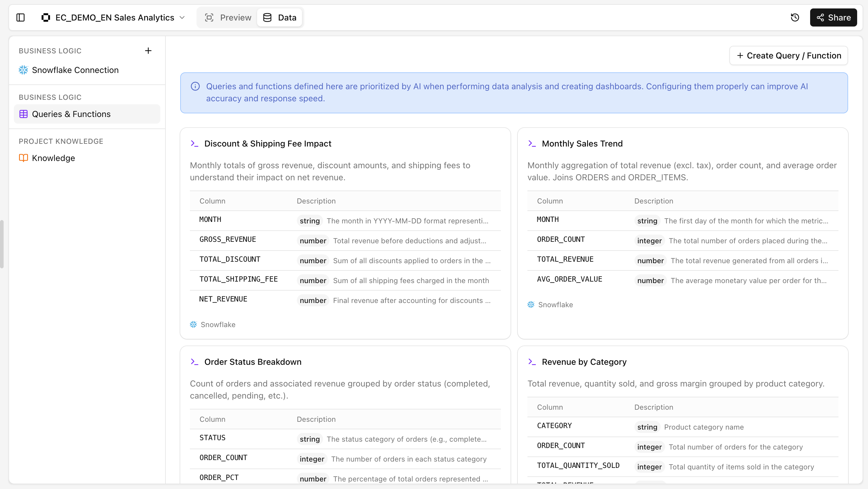This screenshot has height=489, width=868.
Task: Toggle the sidebar panel icon
Action: 20,17
